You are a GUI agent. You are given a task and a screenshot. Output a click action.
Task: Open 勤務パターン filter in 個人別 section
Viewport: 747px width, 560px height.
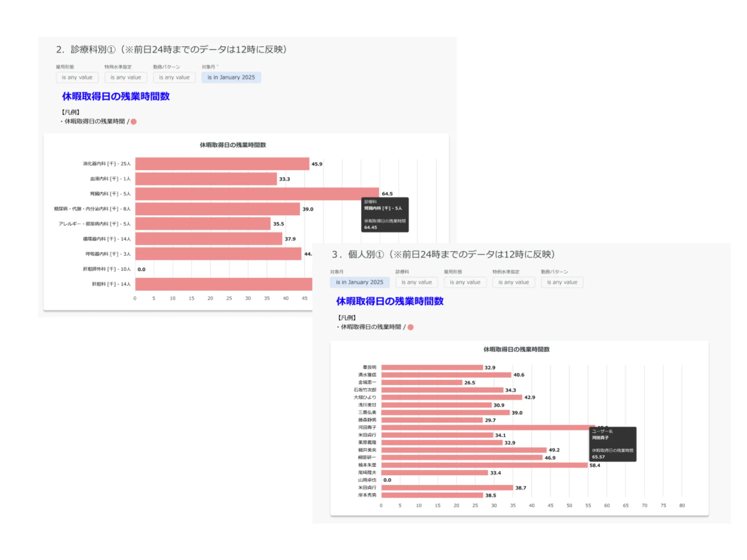click(x=562, y=282)
